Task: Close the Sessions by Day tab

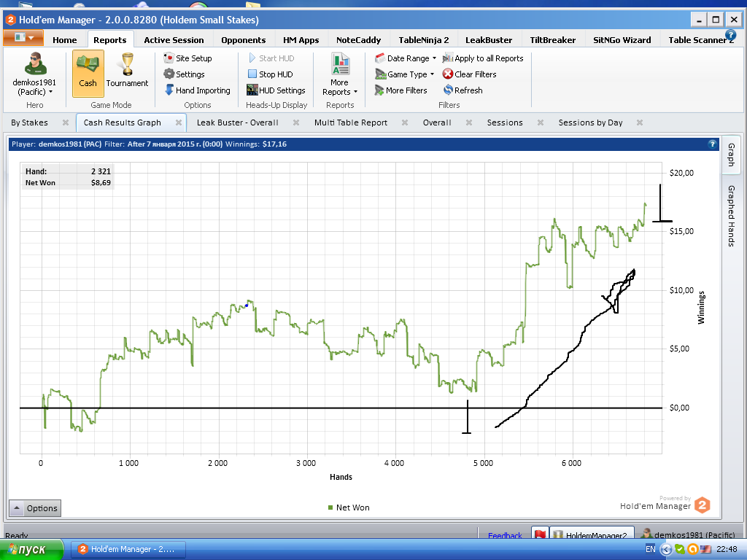Action: (x=640, y=122)
